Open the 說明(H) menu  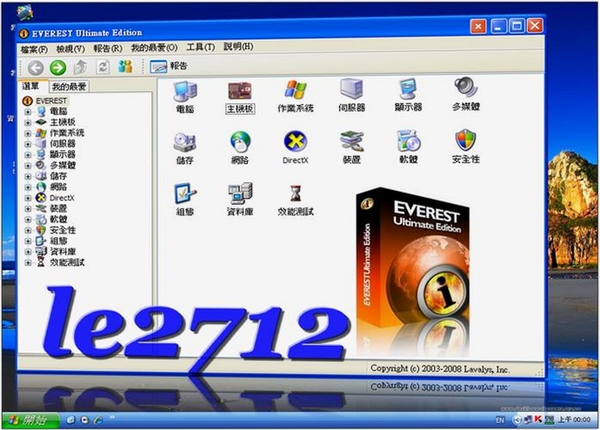(x=238, y=47)
